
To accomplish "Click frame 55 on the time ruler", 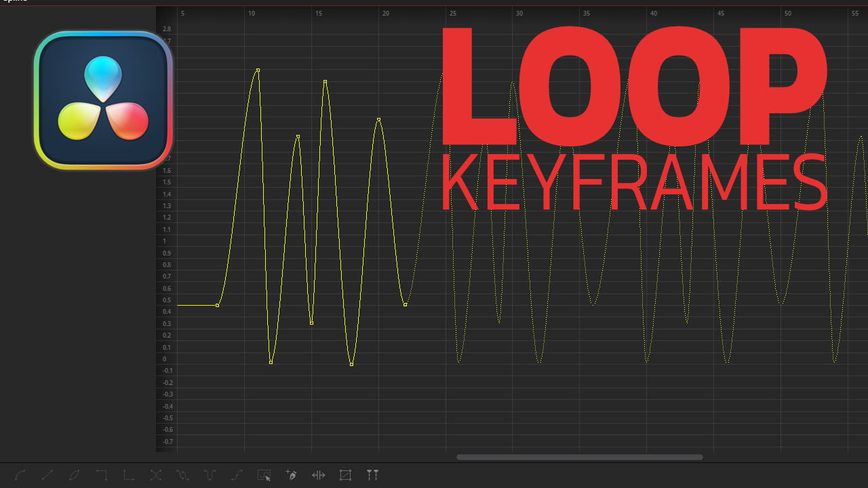I will coord(855,14).
